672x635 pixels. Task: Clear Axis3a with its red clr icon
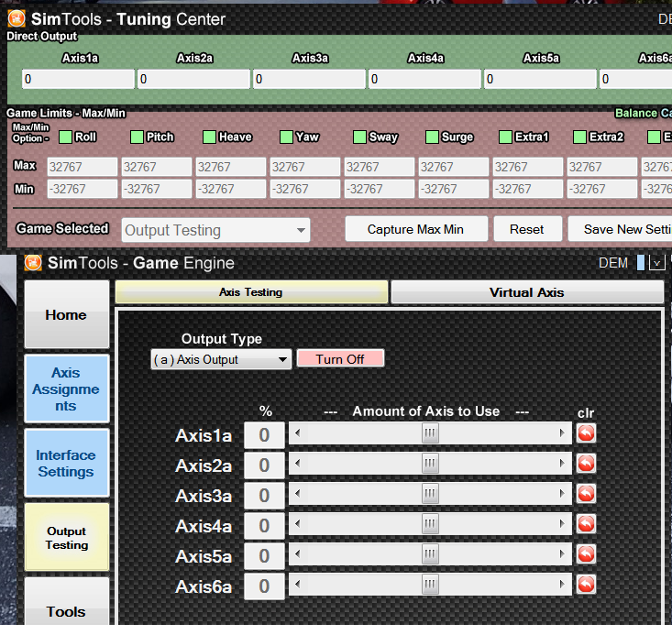586,494
